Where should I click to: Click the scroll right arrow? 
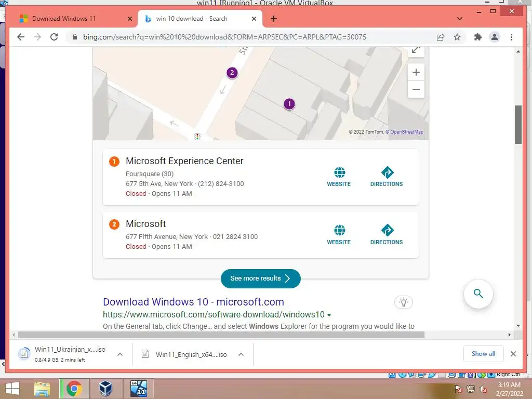tap(510, 335)
